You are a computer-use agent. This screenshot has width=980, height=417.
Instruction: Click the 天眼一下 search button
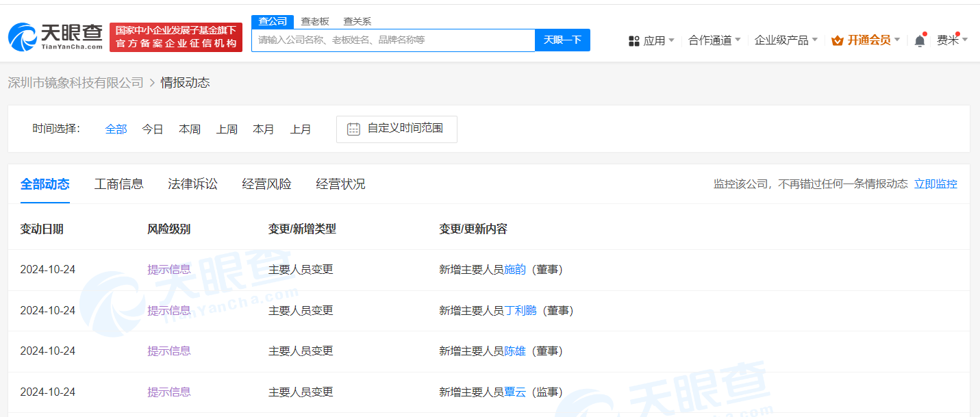pos(562,40)
